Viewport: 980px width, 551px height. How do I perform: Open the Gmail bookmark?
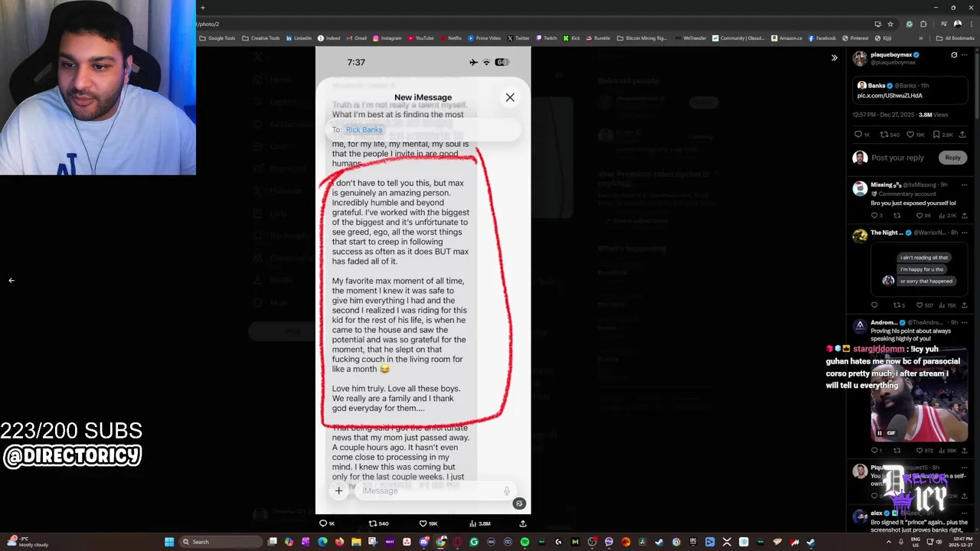point(356,38)
